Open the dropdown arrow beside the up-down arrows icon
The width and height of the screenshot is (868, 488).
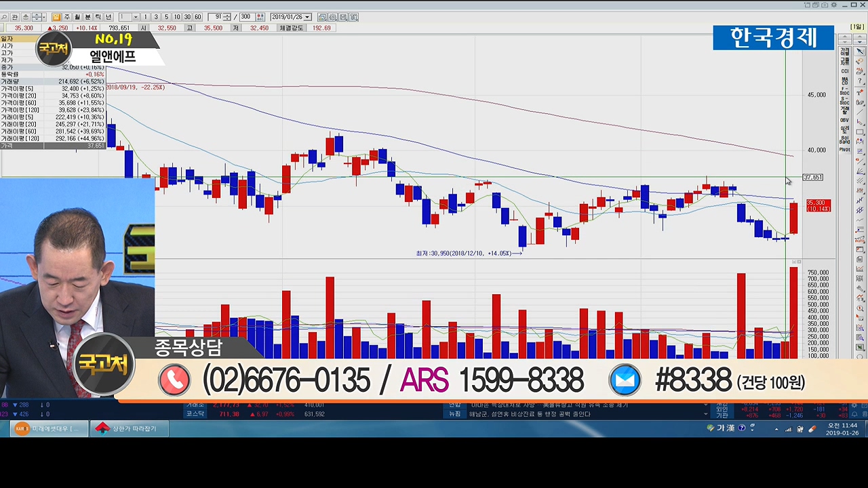[44, 17]
